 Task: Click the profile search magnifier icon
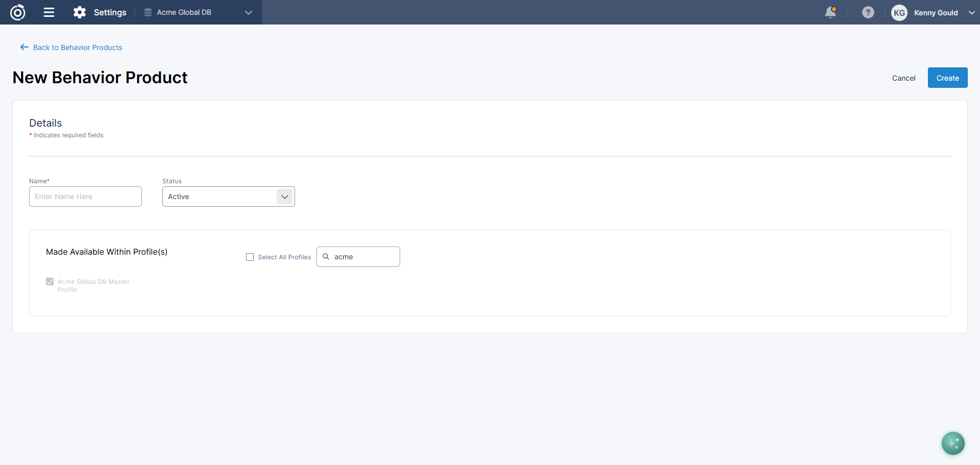[326, 257]
